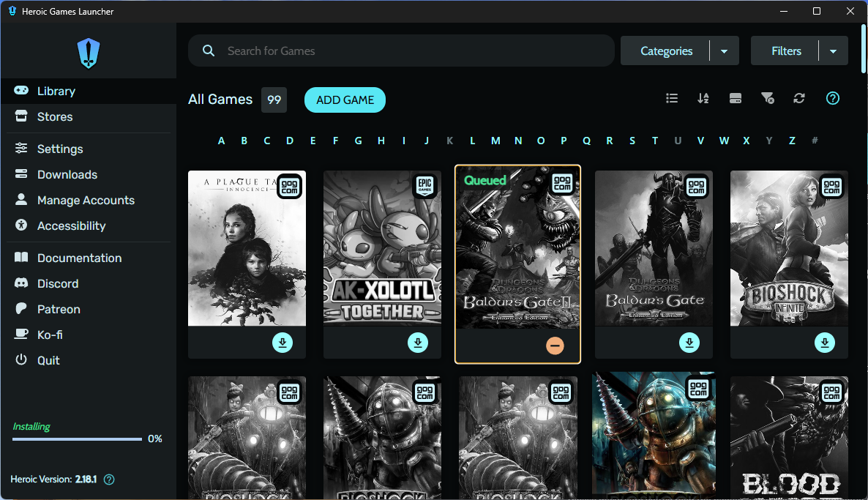Remove Baldur's Gate II from queue
Image resolution: width=868 pixels, height=500 pixels.
pos(555,346)
